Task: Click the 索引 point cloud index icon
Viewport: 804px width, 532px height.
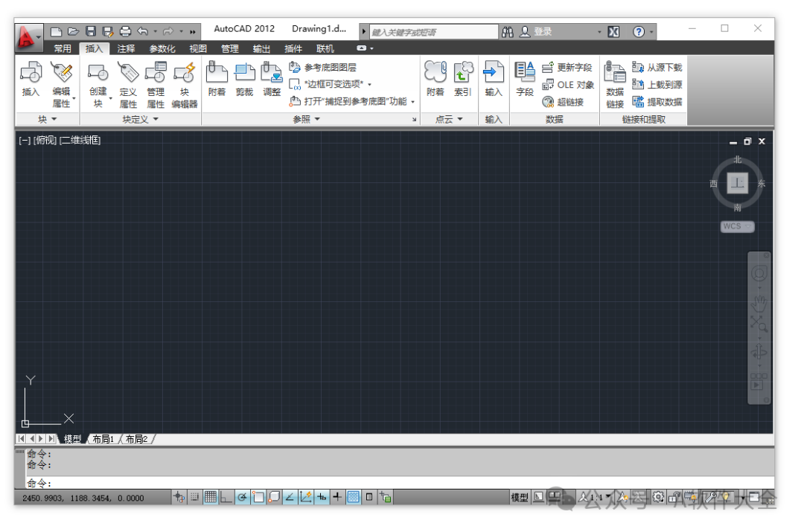Action: click(463, 79)
